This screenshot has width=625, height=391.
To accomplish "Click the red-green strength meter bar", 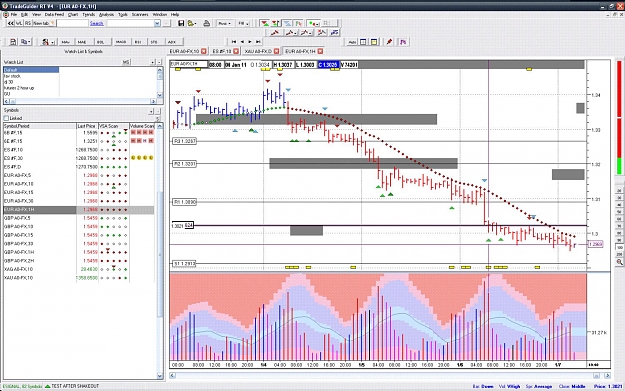I will pyautogui.click(x=619, y=118).
